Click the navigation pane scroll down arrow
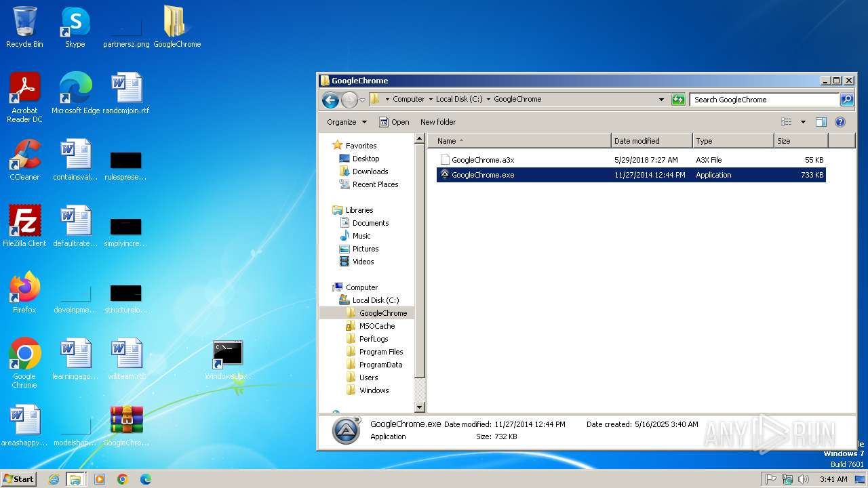The height and width of the screenshot is (488, 868). tap(420, 407)
